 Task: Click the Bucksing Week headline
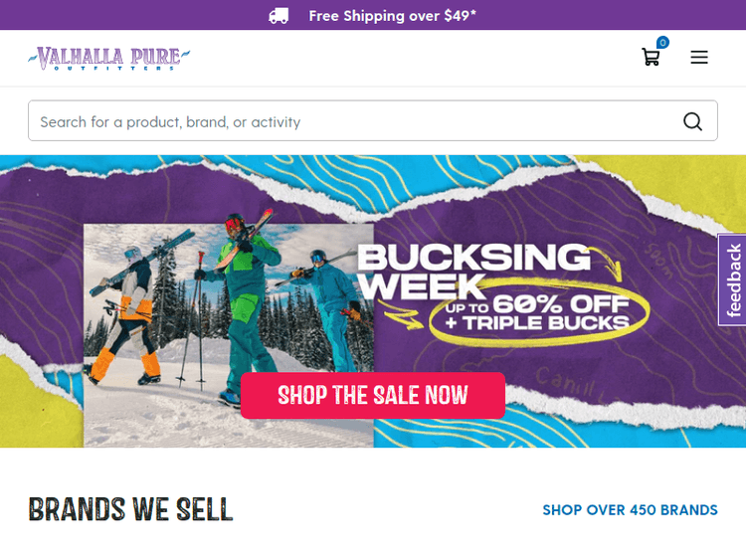pos(473,272)
